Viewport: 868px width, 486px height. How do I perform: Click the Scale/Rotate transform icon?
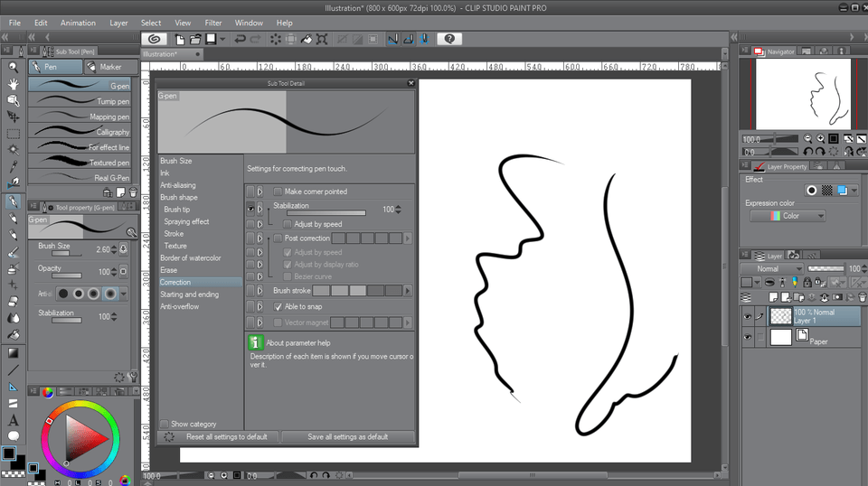tap(322, 39)
